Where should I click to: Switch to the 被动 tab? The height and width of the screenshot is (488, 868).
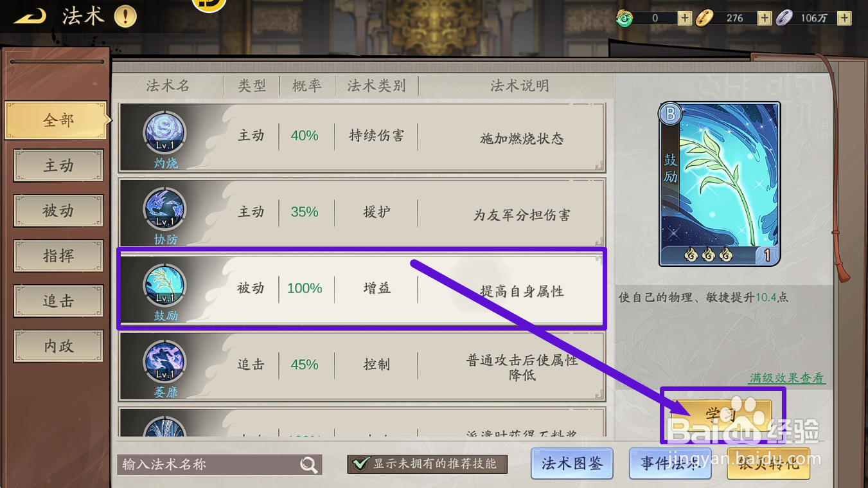[58, 211]
